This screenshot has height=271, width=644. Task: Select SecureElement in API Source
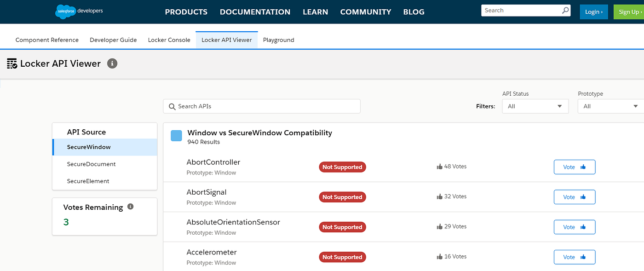coord(105,181)
